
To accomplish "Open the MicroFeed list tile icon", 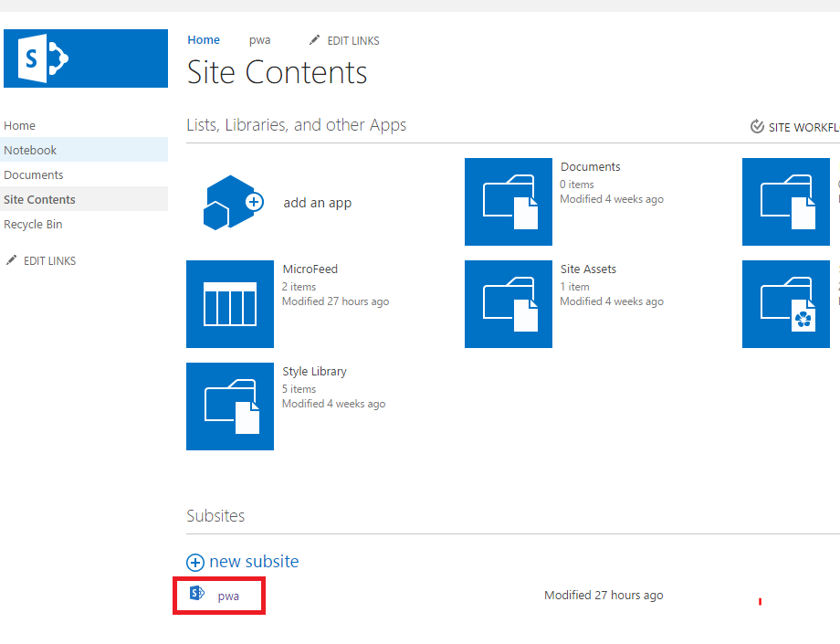I will [x=230, y=304].
